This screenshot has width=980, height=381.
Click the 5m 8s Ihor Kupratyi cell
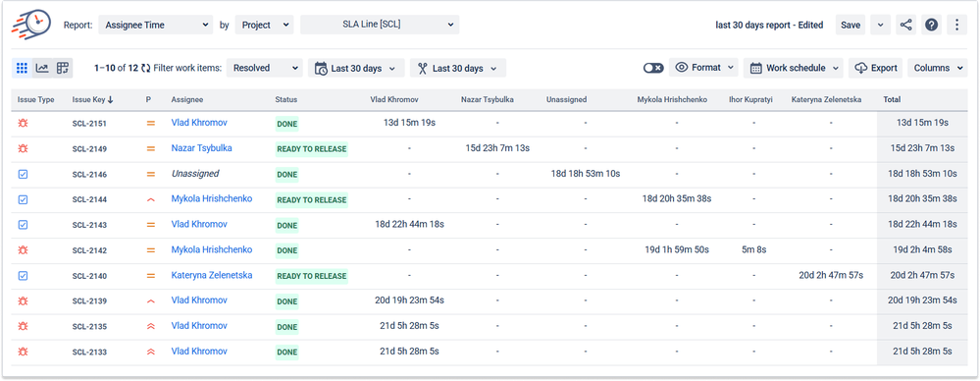(753, 249)
